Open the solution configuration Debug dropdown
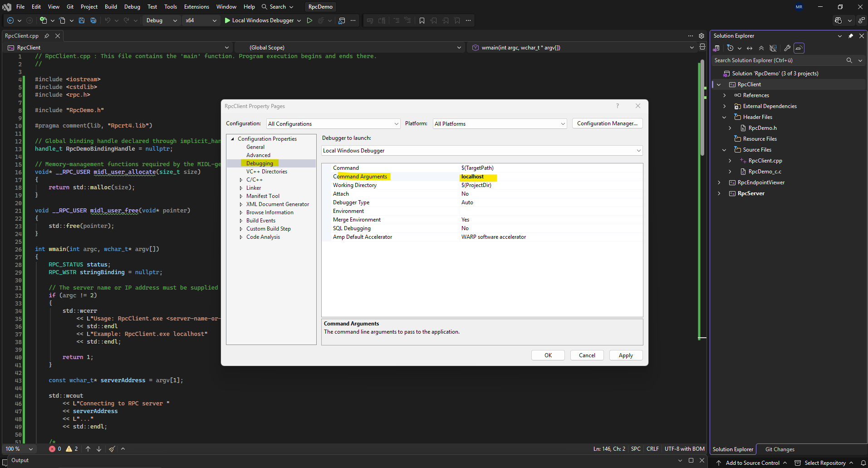This screenshot has height=468, width=868. point(162,20)
